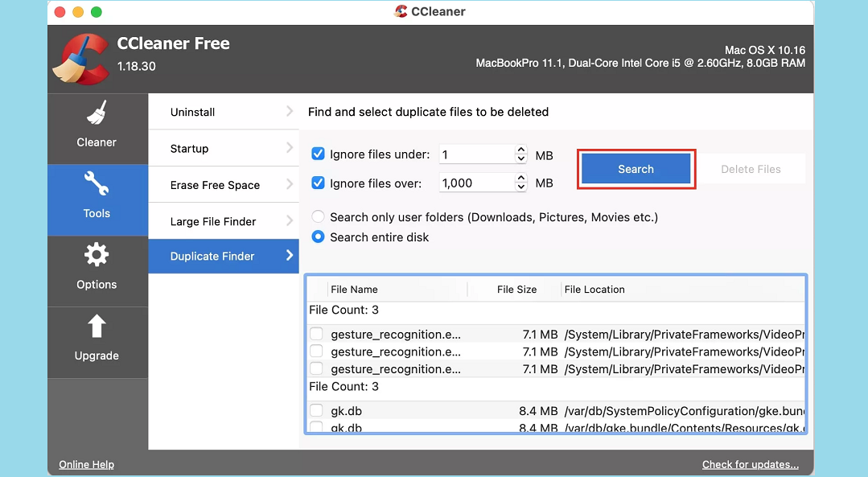The image size is (868, 477).
Task: Click /var/db/SystemPolicyConfiguration file location
Action: tap(685, 411)
